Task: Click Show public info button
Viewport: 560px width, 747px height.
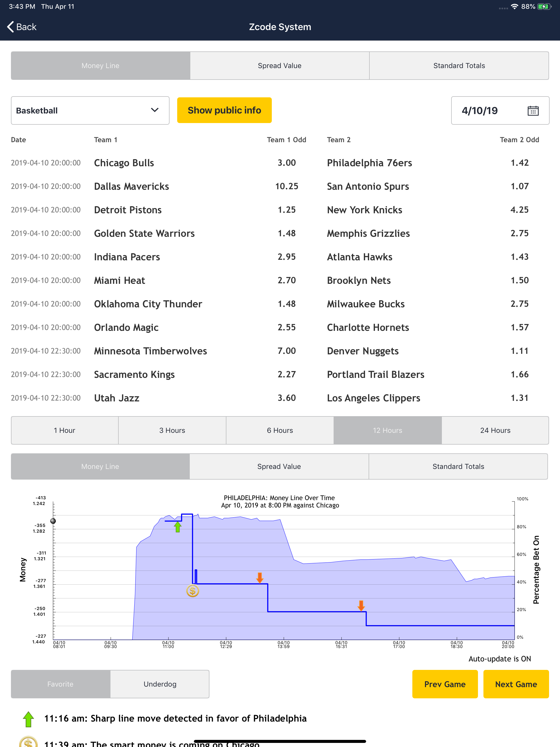Action: coord(224,110)
